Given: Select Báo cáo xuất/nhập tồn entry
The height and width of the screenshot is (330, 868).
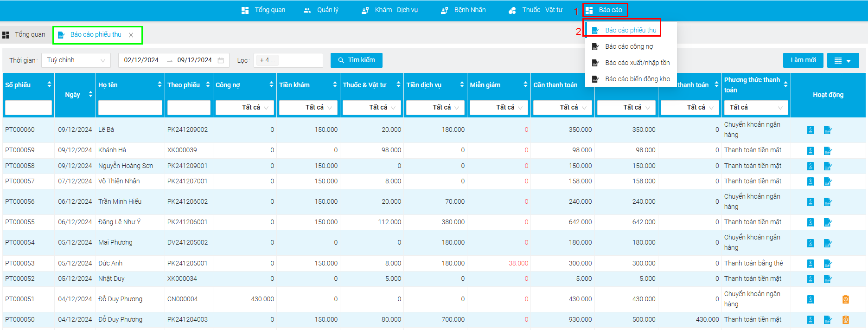Looking at the screenshot, I should click(631, 63).
